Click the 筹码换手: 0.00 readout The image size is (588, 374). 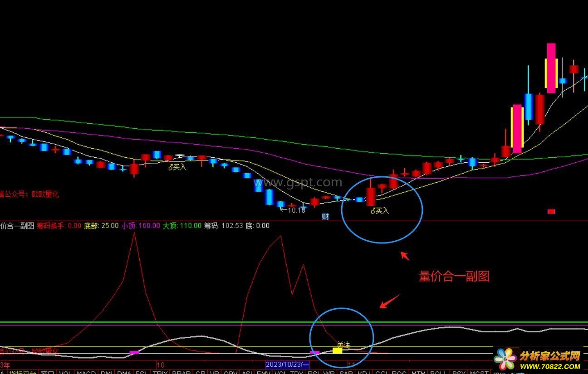(59, 225)
